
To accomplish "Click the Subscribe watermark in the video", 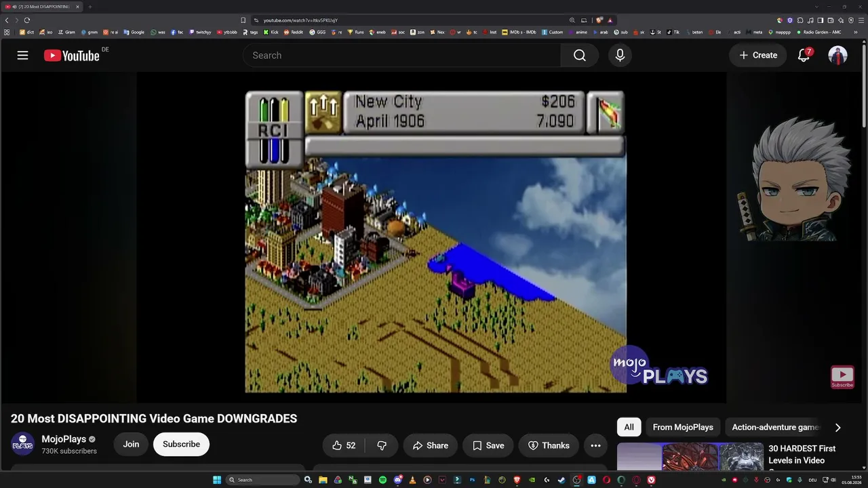I will coord(842,377).
